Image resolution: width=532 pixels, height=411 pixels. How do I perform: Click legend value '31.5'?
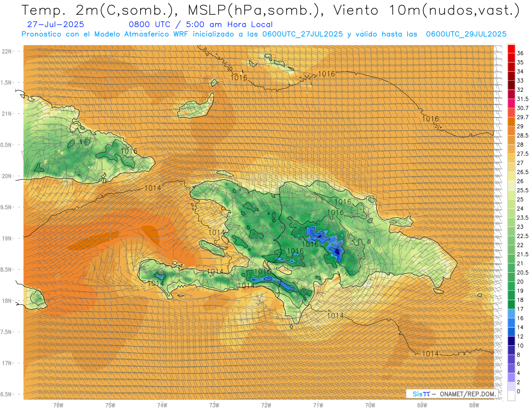pos(523,99)
